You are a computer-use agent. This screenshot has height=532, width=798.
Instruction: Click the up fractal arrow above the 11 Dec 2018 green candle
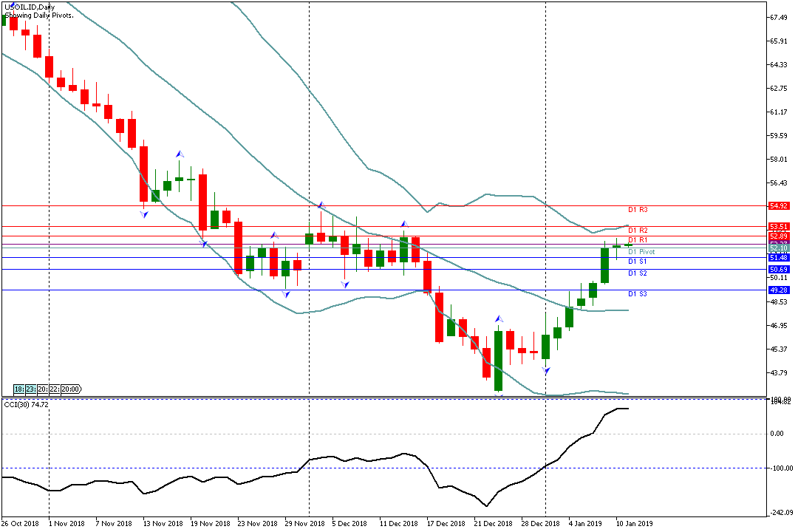click(404, 224)
